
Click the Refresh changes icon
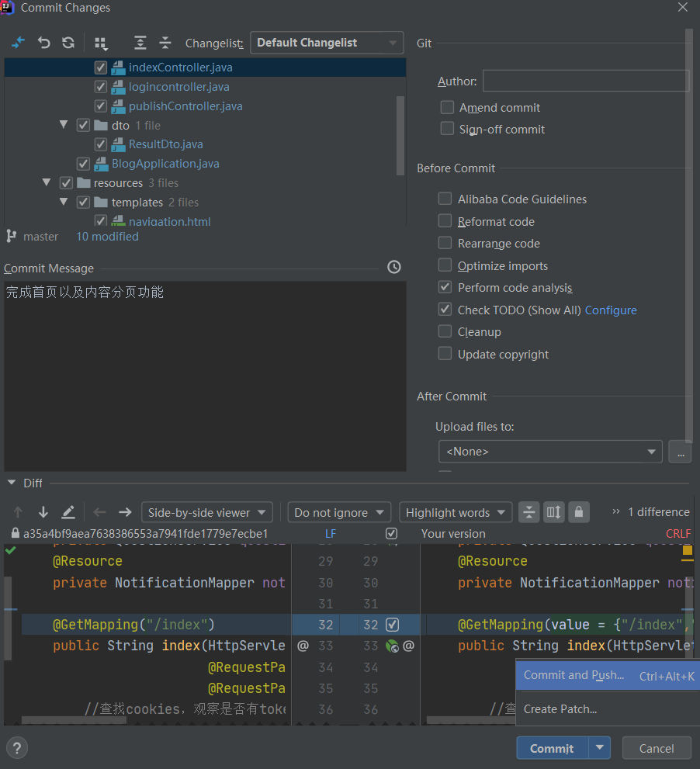(68, 43)
